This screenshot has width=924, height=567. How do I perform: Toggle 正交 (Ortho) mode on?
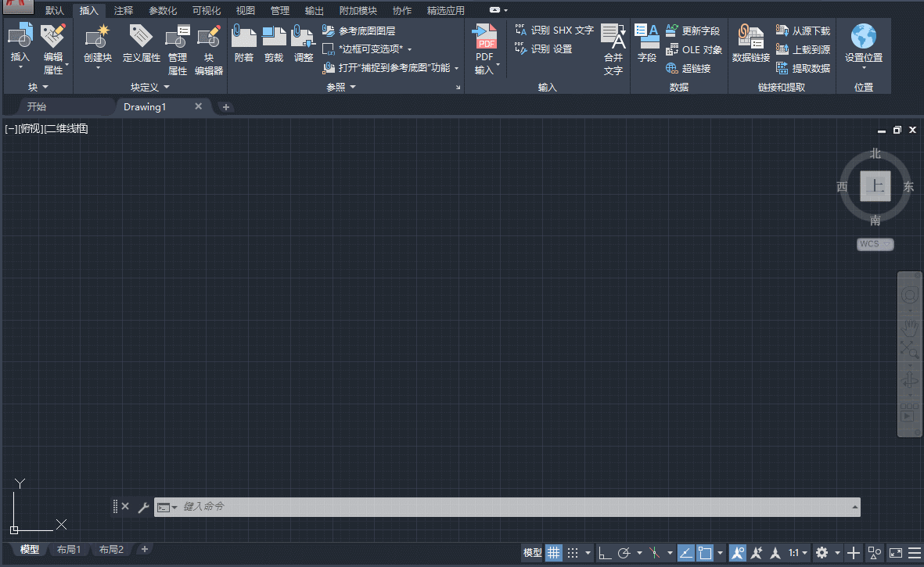[605, 553]
